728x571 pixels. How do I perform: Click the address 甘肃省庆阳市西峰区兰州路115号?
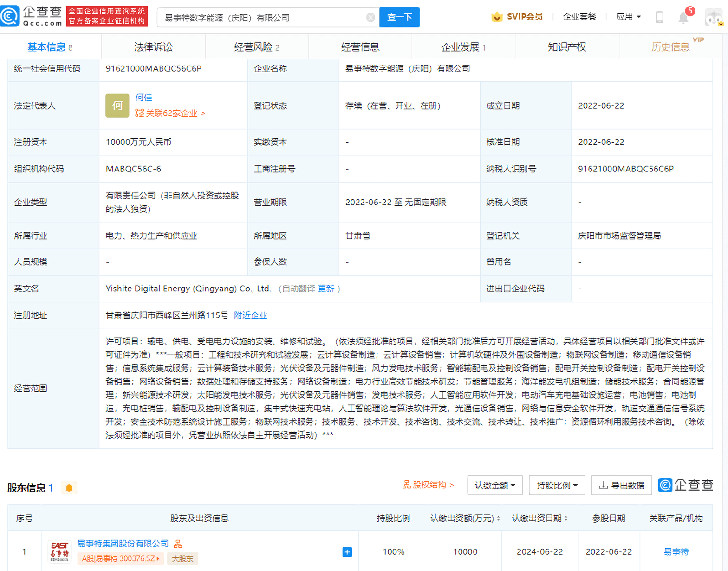(x=167, y=315)
